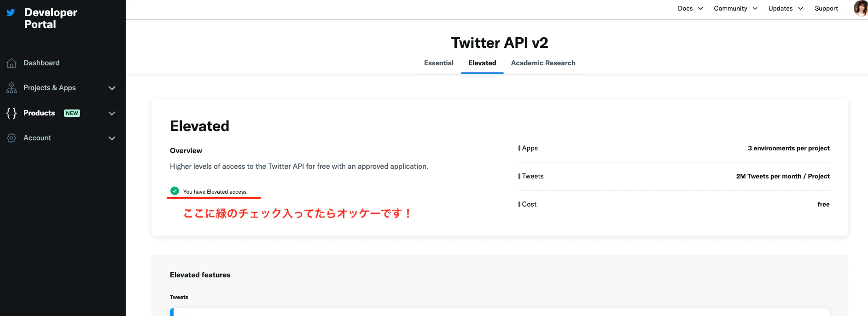Click the Elevated features heading
The height and width of the screenshot is (316, 868).
(200, 275)
